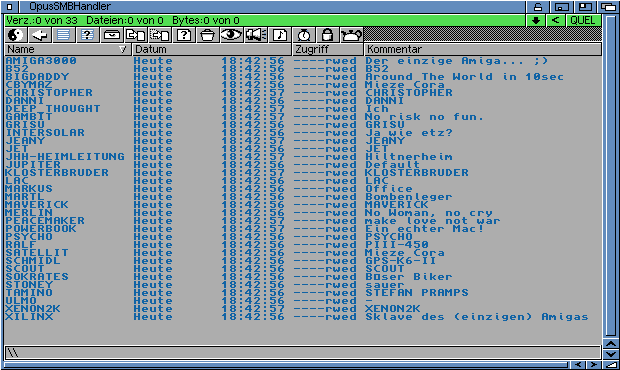Click the copy files icon
620x370 pixels.
(136, 35)
